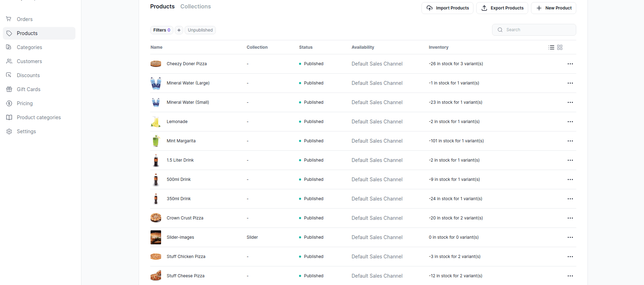Click the Products tag icon in sidebar
This screenshot has height=285, width=644.
coord(9,33)
